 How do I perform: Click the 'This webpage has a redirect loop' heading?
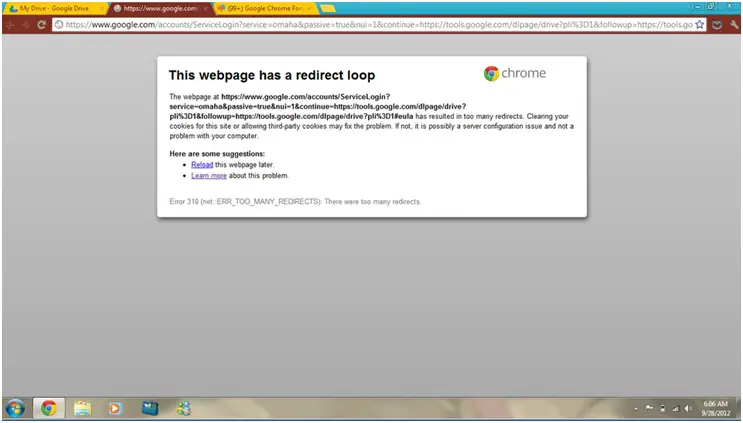[x=272, y=75]
